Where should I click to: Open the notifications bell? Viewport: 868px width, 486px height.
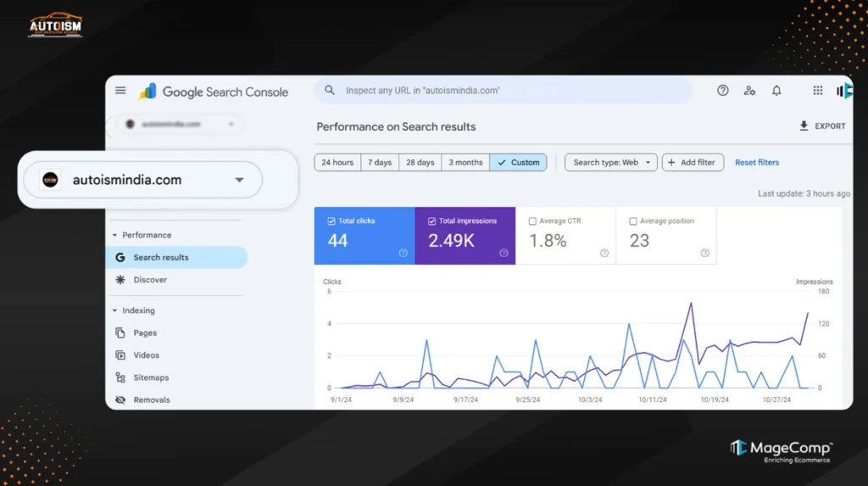coord(776,91)
